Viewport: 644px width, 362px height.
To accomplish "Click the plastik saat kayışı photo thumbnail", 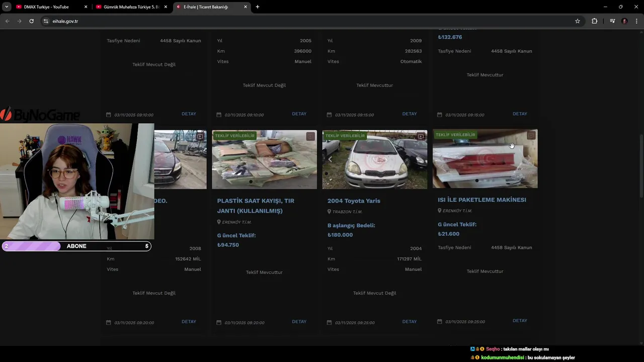I will click(264, 159).
